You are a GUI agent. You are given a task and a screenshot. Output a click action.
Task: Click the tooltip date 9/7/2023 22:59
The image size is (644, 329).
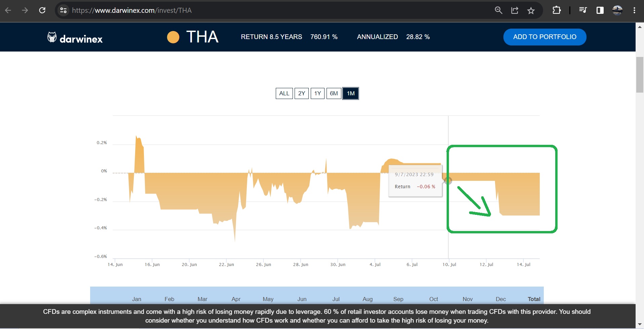pos(414,174)
